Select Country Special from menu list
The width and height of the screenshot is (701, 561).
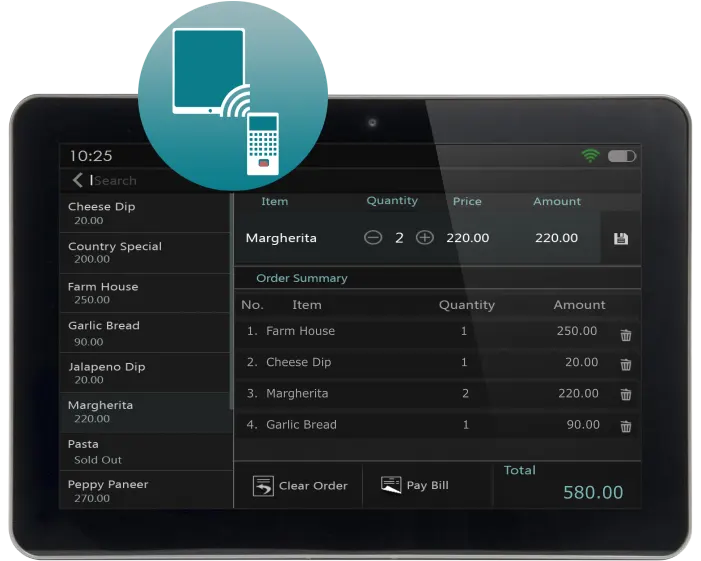(145, 253)
